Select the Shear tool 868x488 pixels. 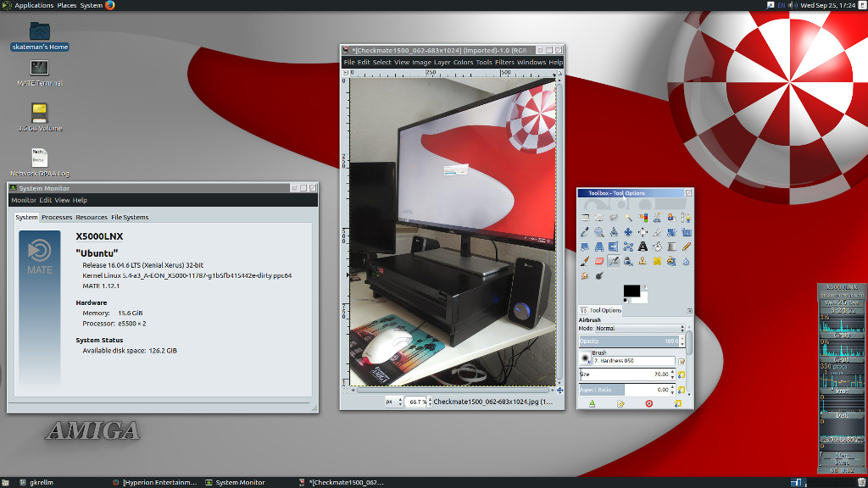point(585,247)
